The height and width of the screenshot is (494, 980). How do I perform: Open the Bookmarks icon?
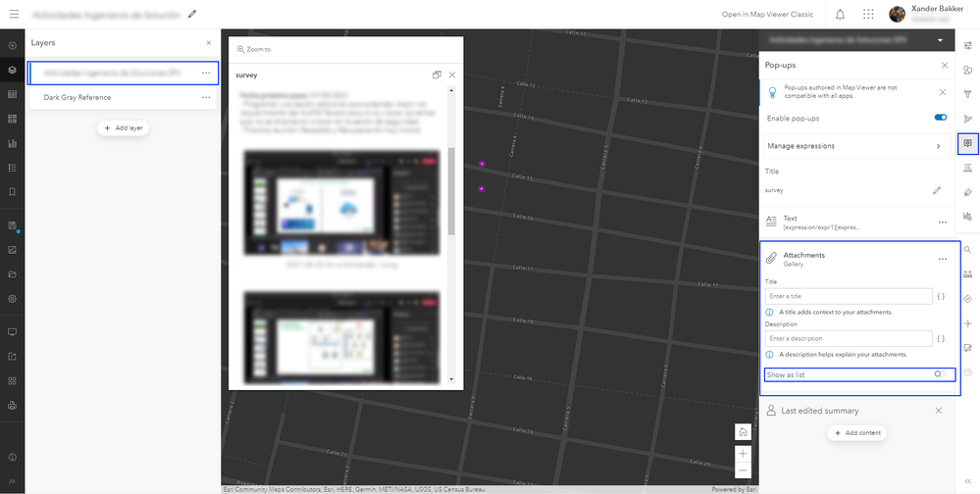click(x=12, y=192)
